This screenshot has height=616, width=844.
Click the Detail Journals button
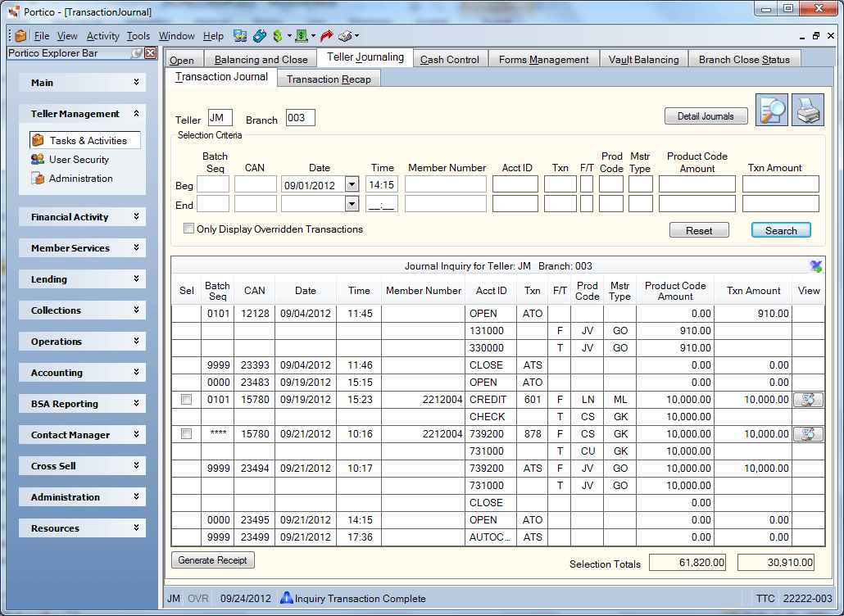click(706, 116)
